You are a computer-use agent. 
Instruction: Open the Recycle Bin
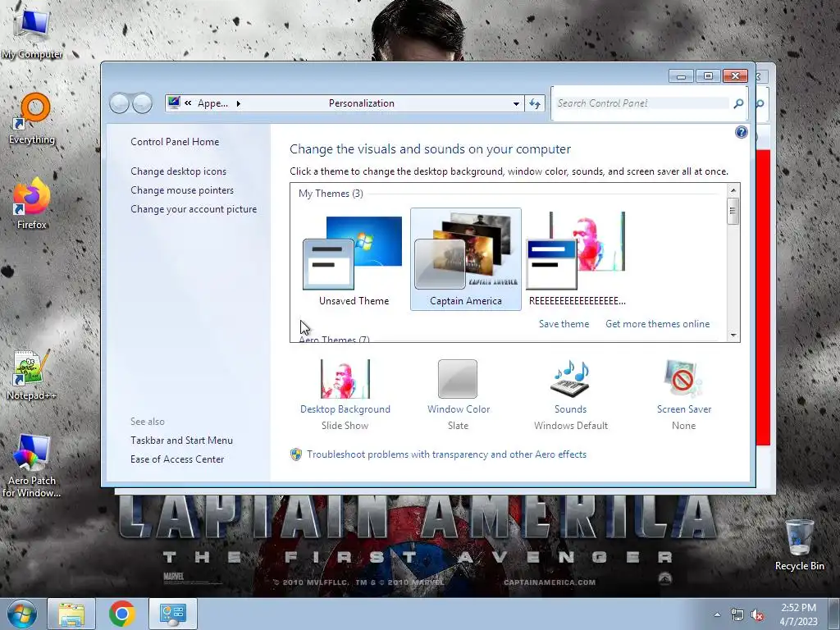(x=799, y=545)
